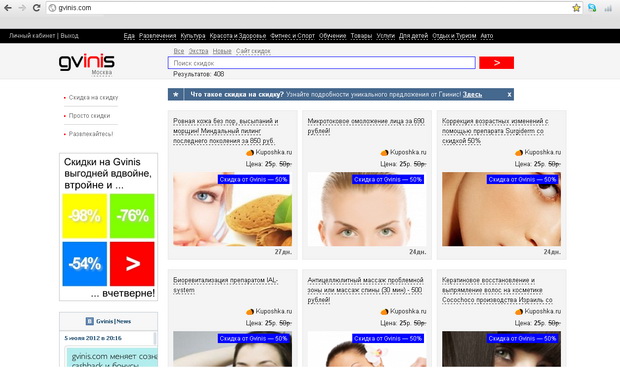Click the red arrow promo tile
This screenshot has height=368, width=620.
pos(132,264)
